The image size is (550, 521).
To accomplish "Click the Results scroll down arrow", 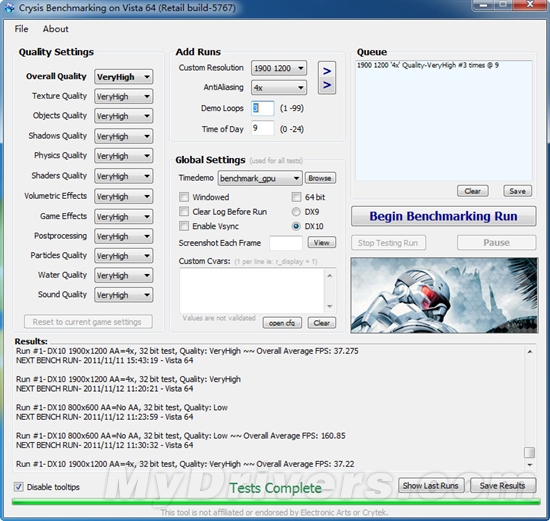I will 530,465.
